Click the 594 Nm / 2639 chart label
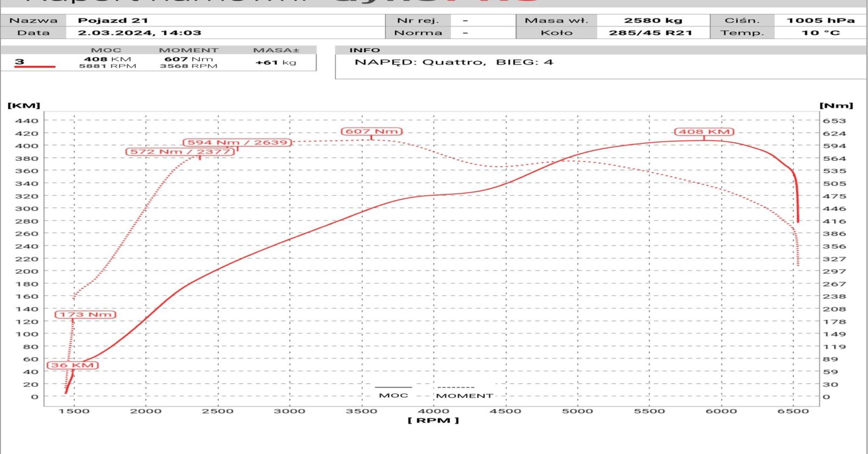The height and width of the screenshot is (454, 868). point(237,142)
